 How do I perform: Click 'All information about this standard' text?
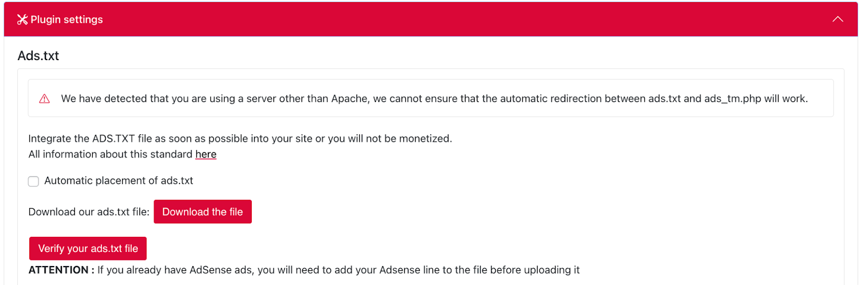[110, 154]
